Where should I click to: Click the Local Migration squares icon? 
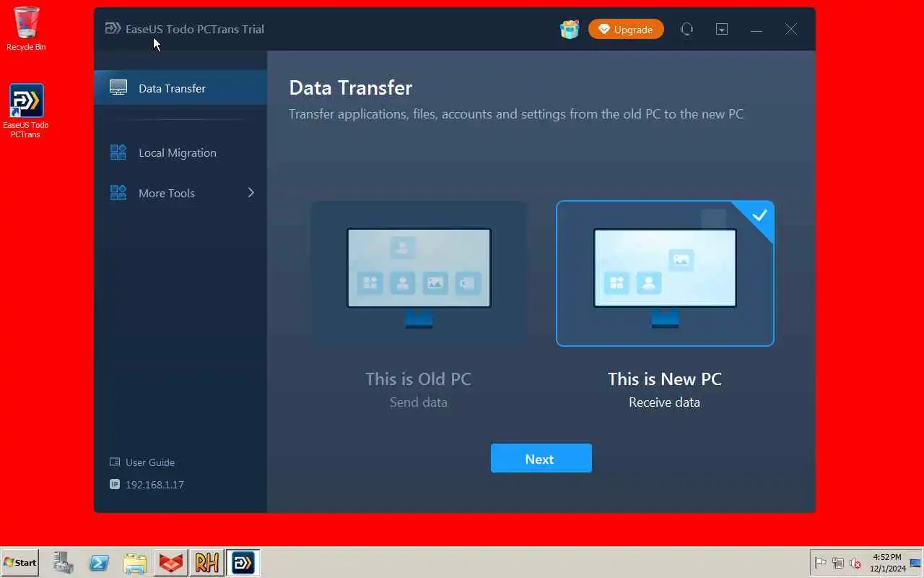point(118,152)
